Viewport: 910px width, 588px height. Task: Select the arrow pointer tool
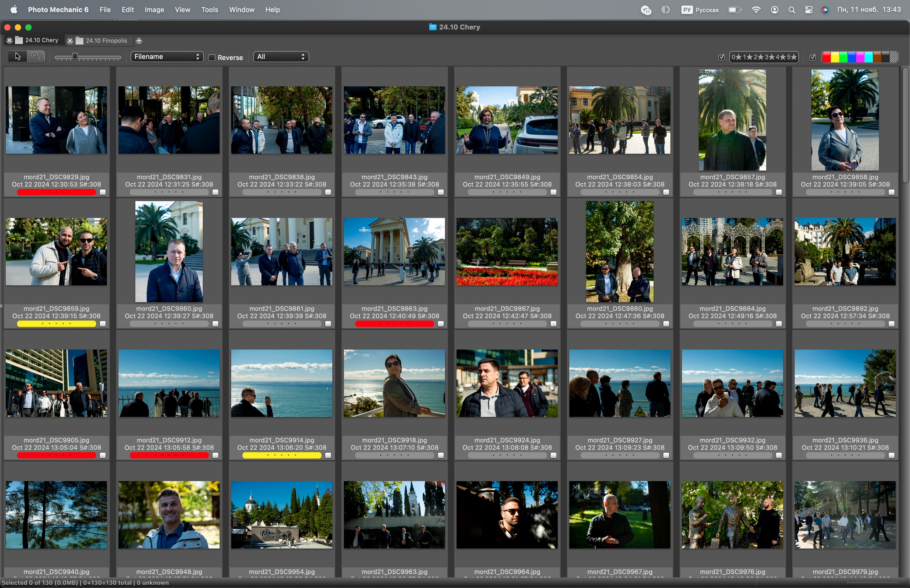click(x=17, y=56)
